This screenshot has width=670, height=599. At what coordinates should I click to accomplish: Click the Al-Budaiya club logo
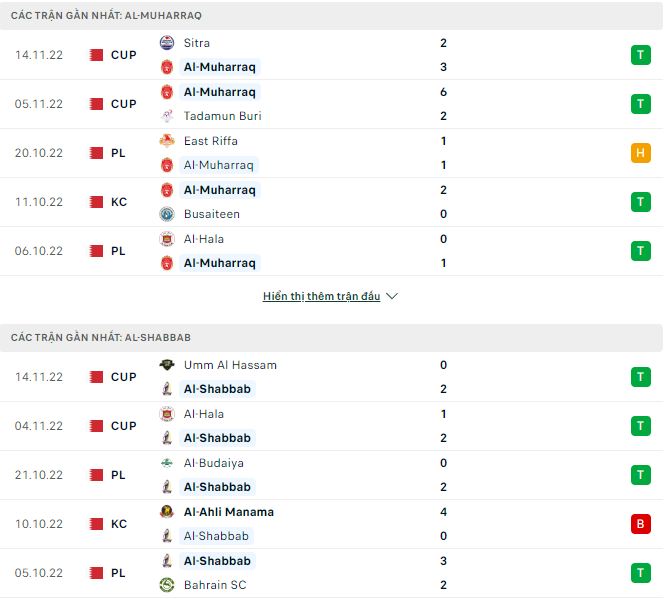point(168,464)
